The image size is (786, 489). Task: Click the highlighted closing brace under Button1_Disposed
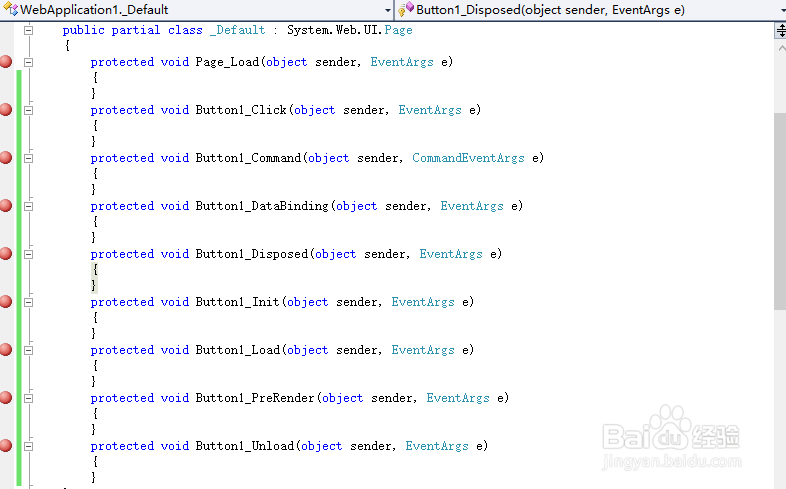[x=94, y=285]
